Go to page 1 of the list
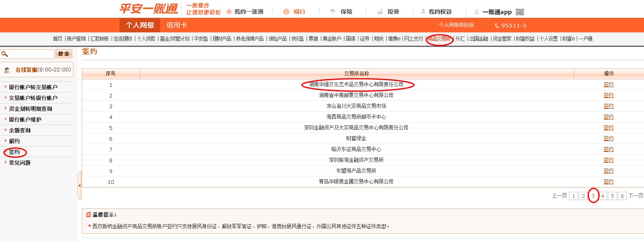This screenshot has width=644, height=242. pyautogui.click(x=573, y=196)
